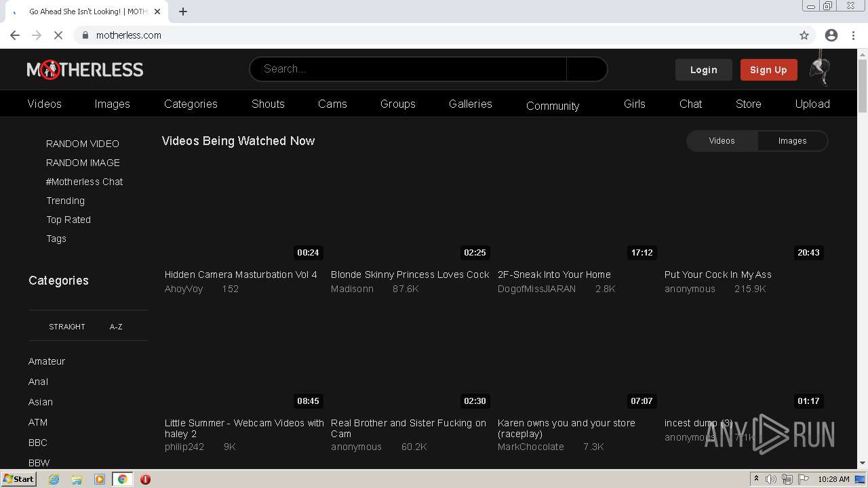The image size is (868, 488).
Task: Open network status tray icon
Action: coord(787,479)
